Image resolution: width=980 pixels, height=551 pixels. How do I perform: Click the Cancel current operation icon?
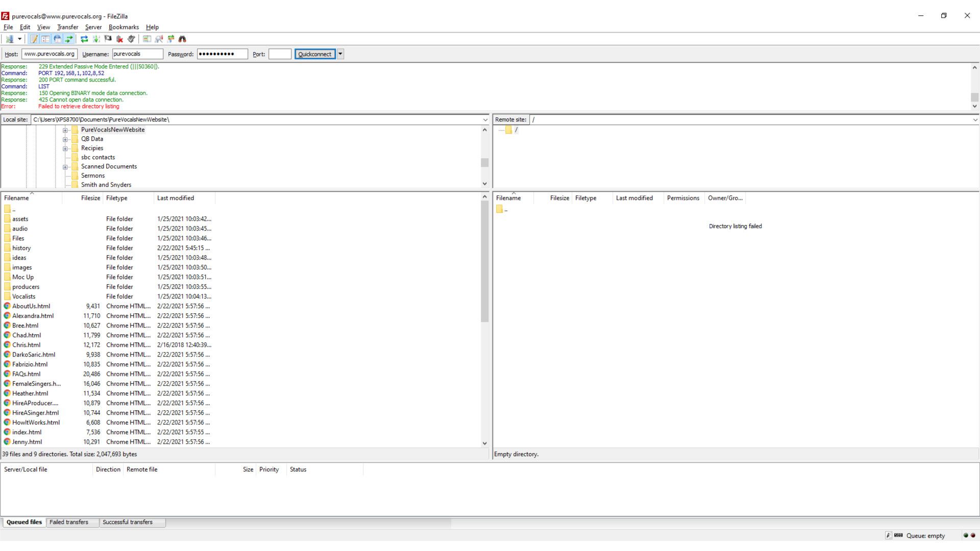(108, 39)
